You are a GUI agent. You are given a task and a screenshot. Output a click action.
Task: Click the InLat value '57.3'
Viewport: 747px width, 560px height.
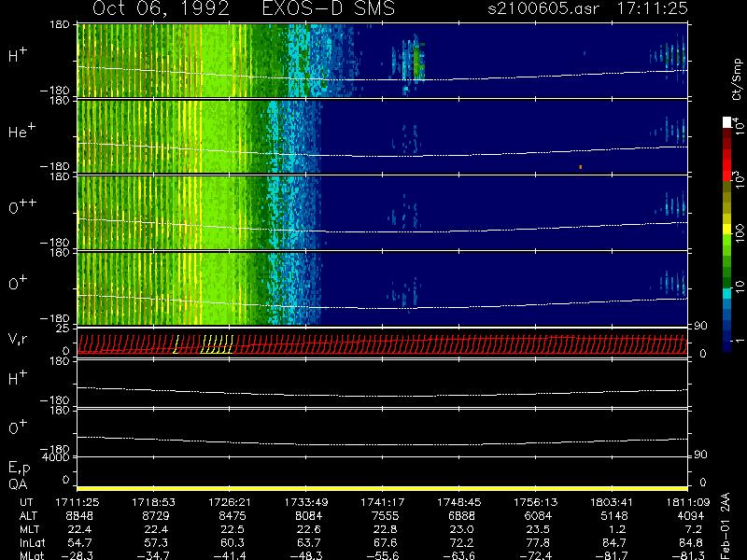(158, 542)
